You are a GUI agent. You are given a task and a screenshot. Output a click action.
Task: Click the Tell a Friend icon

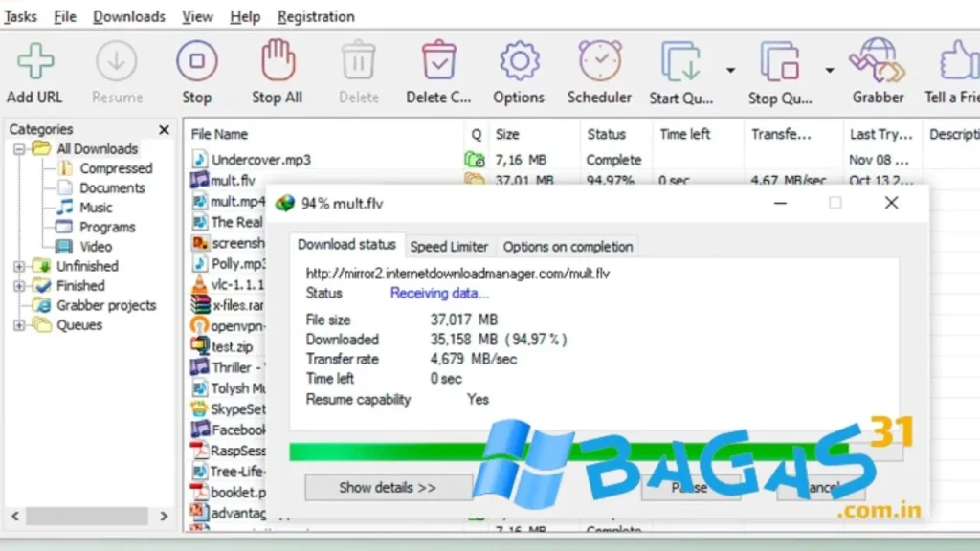960,60
